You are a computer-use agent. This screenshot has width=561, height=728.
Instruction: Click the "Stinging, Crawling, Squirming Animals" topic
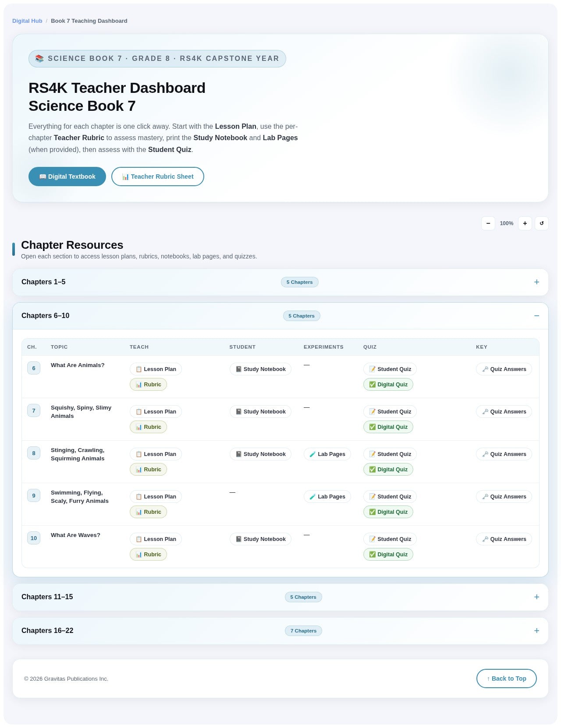[x=78, y=454]
